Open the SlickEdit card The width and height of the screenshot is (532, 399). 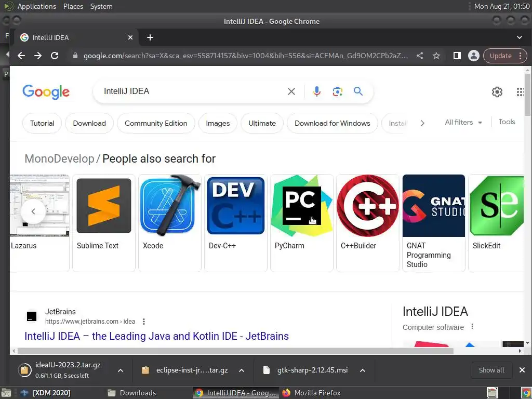point(496,223)
